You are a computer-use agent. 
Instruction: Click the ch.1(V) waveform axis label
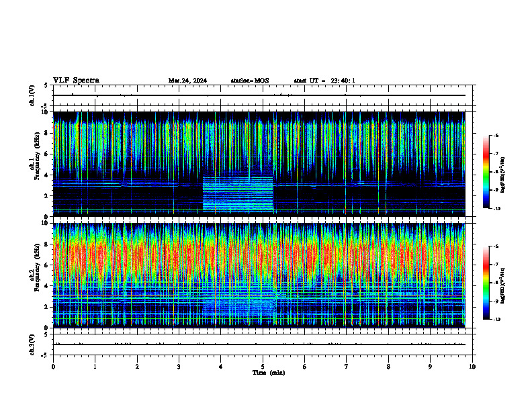tap(32, 95)
